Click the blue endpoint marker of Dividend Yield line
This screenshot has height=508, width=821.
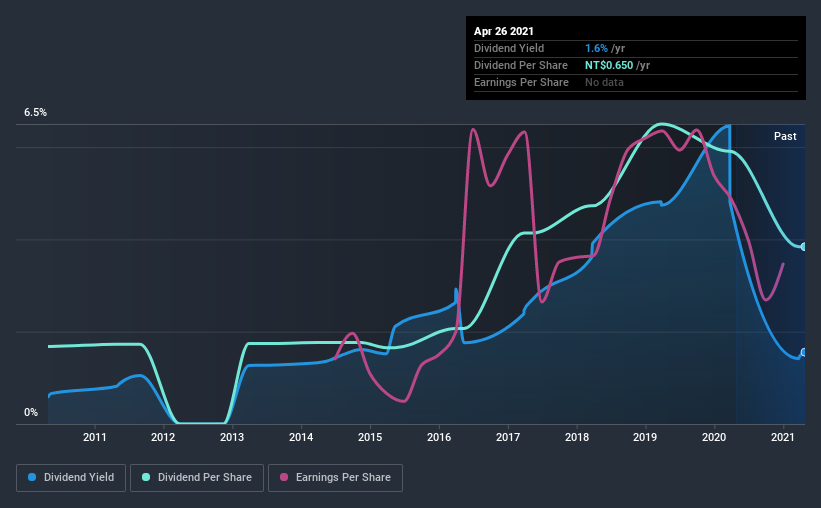tap(803, 352)
